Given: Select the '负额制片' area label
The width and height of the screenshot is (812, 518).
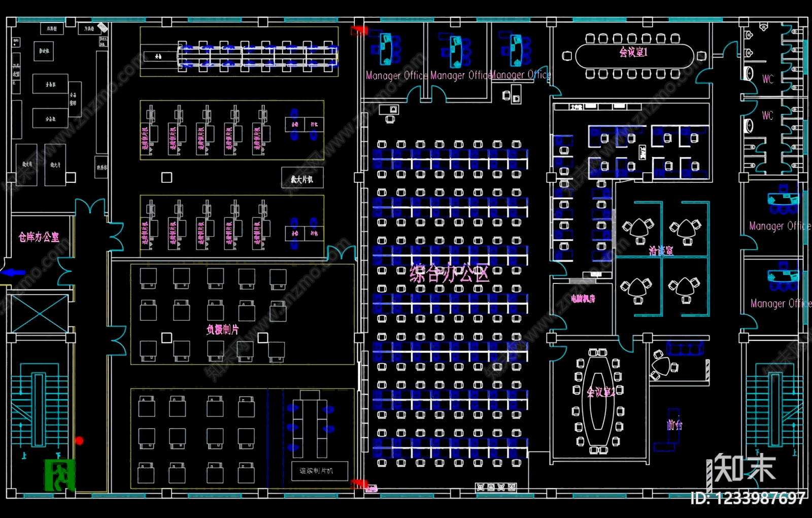Looking at the screenshot, I should 222,330.
